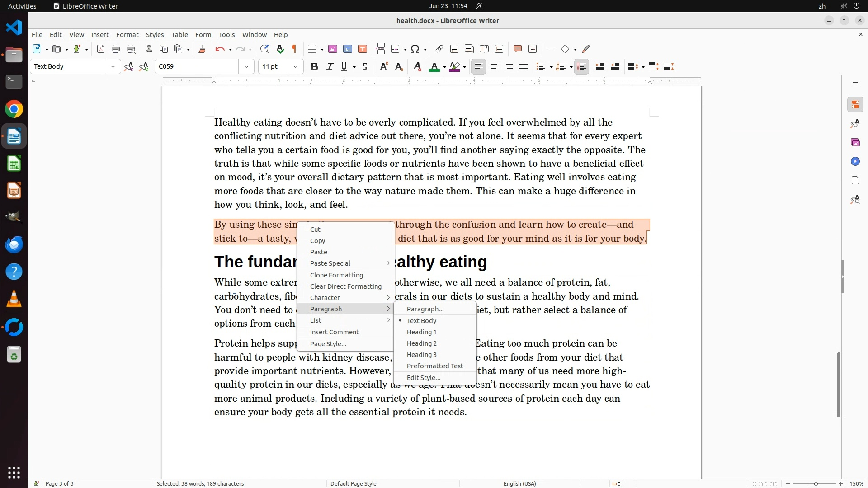The width and height of the screenshot is (868, 488).
Task: Expand the font size dropdown
Action: coord(296,66)
